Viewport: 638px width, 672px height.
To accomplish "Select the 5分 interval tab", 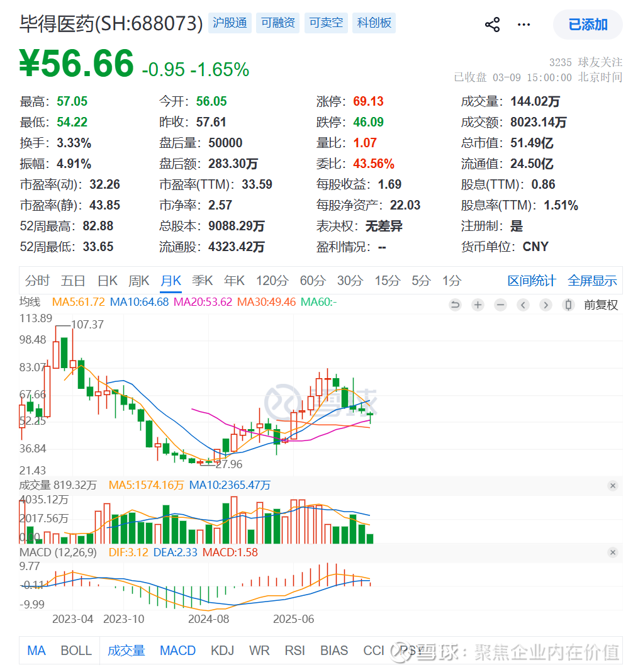I will [x=421, y=281].
